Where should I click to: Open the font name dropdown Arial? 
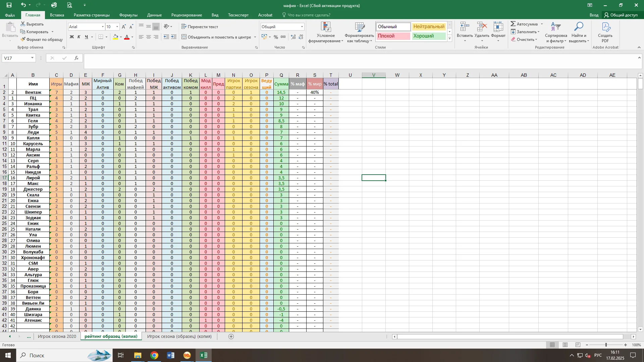[103, 27]
